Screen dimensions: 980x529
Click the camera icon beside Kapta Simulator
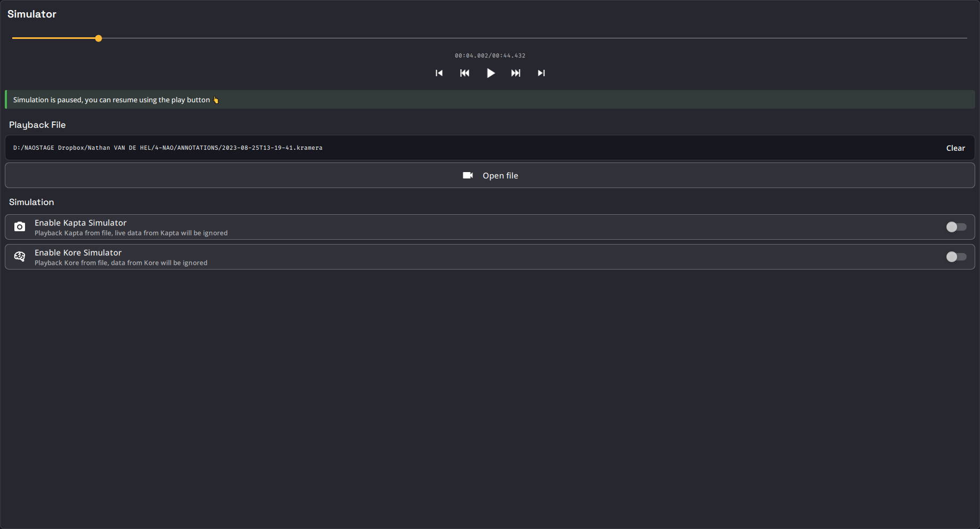pos(20,227)
